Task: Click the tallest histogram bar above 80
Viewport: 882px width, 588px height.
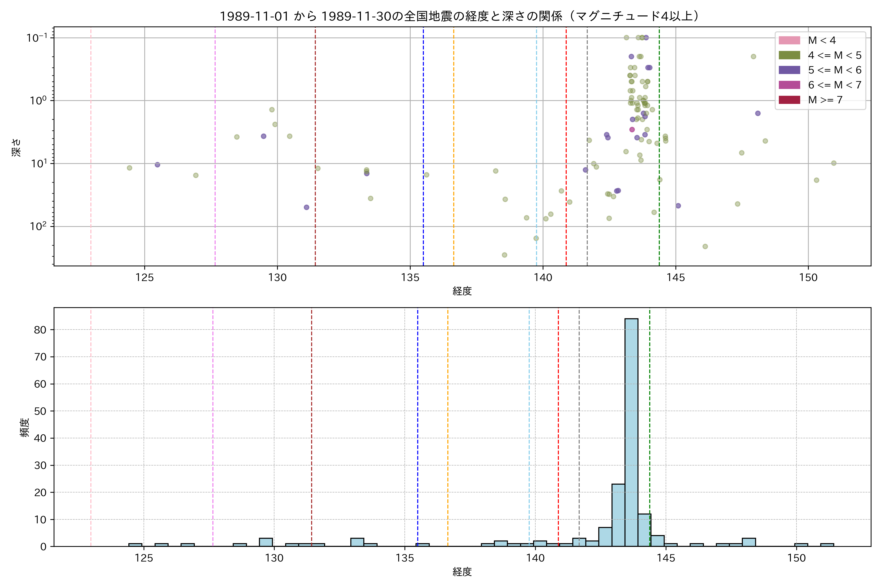Action: pyautogui.click(x=631, y=431)
